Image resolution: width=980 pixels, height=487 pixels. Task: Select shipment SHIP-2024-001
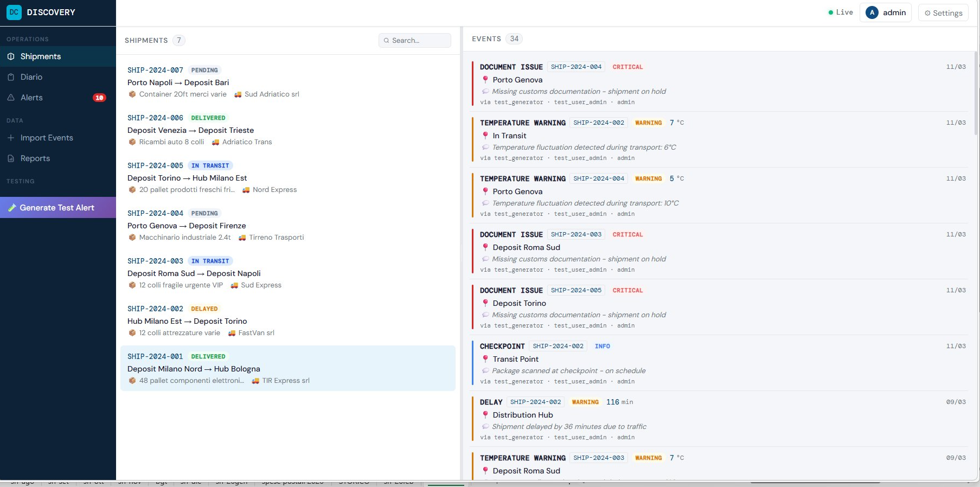(x=288, y=368)
